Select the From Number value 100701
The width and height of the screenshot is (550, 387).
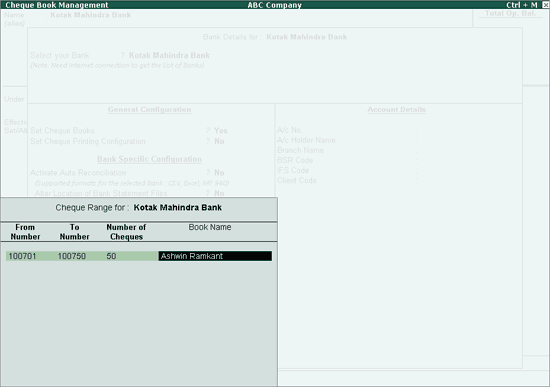click(x=22, y=256)
